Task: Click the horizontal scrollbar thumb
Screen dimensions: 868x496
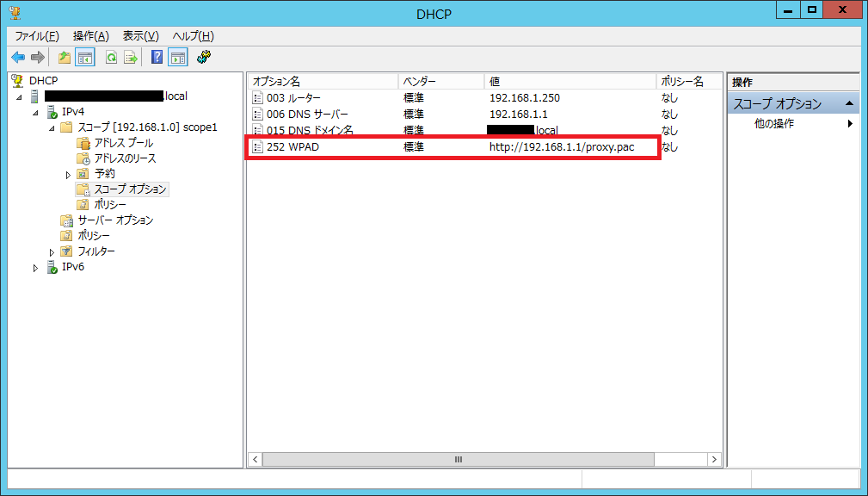Action: coord(459,460)
